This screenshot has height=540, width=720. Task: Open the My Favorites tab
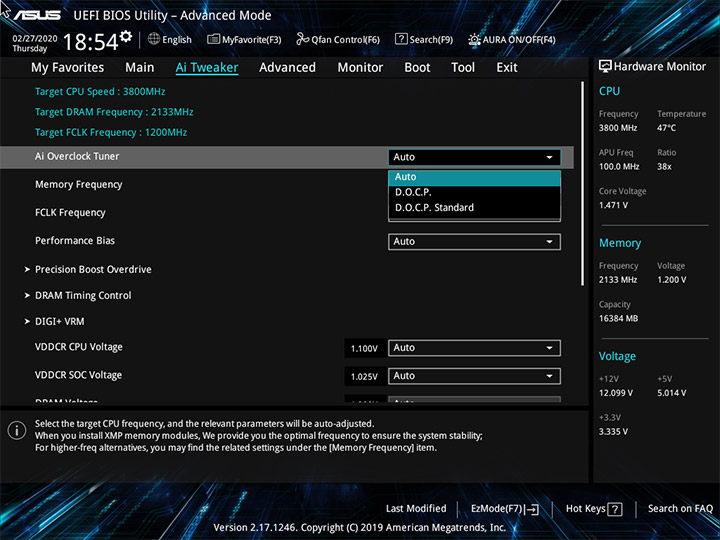click(x=68, y=68)
